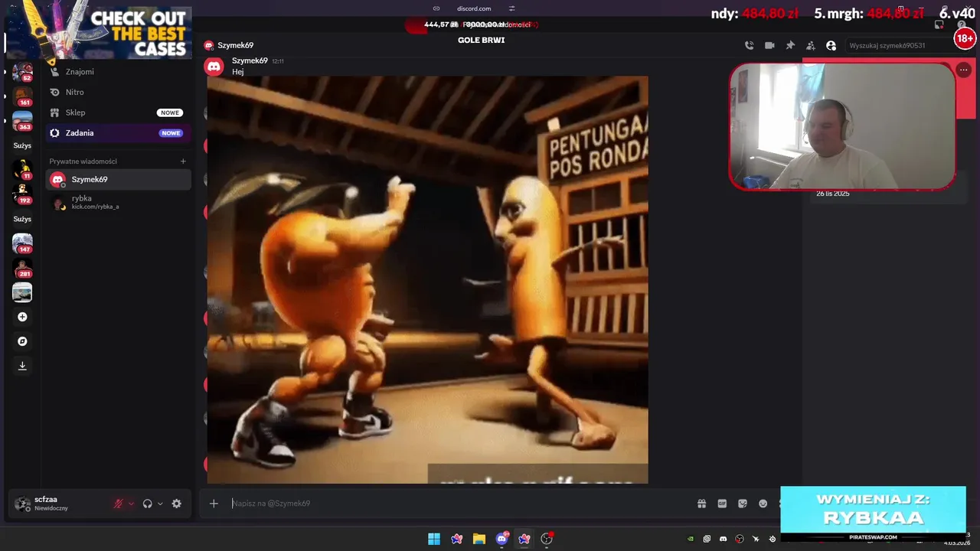Expand the first Sużys server folder
Screen dimensions: 980x551
pyautogui.click(x=22, y=145)
